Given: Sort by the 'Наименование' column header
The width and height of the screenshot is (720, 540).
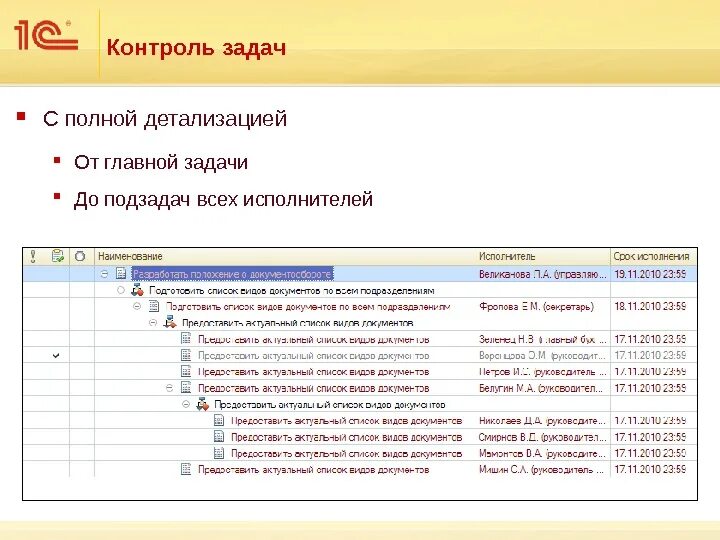Looking at the screenshot, I should (130, 256).
